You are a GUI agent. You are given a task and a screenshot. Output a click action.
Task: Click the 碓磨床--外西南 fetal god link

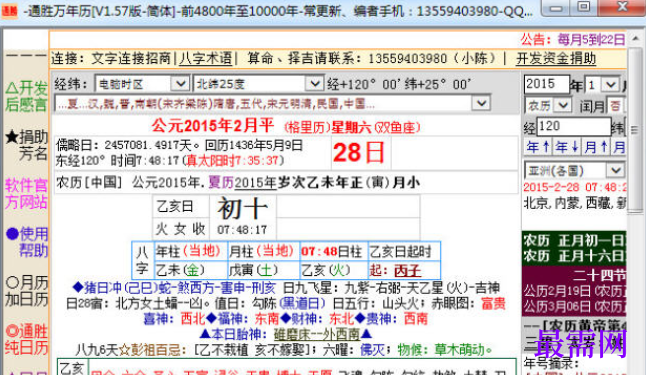316,334
